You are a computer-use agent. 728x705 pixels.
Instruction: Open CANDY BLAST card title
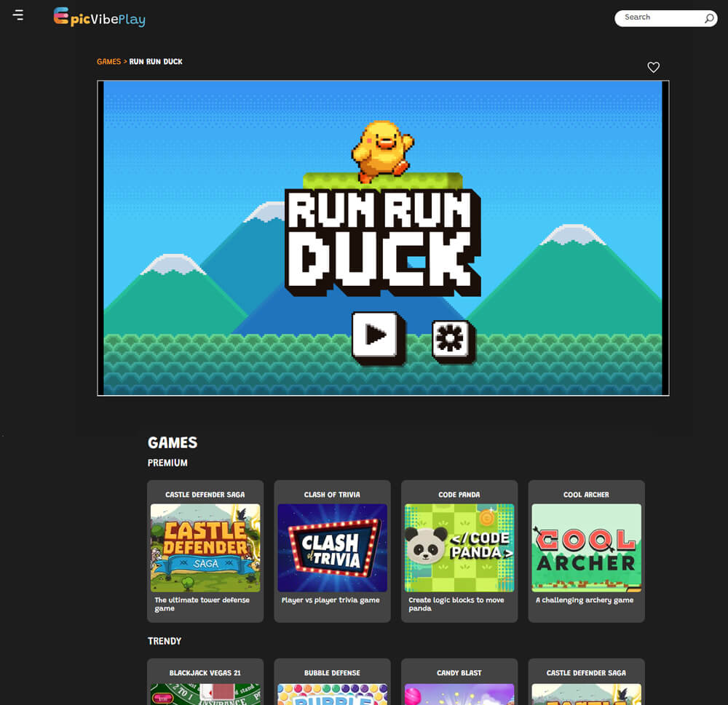click(x=459, y=673)
